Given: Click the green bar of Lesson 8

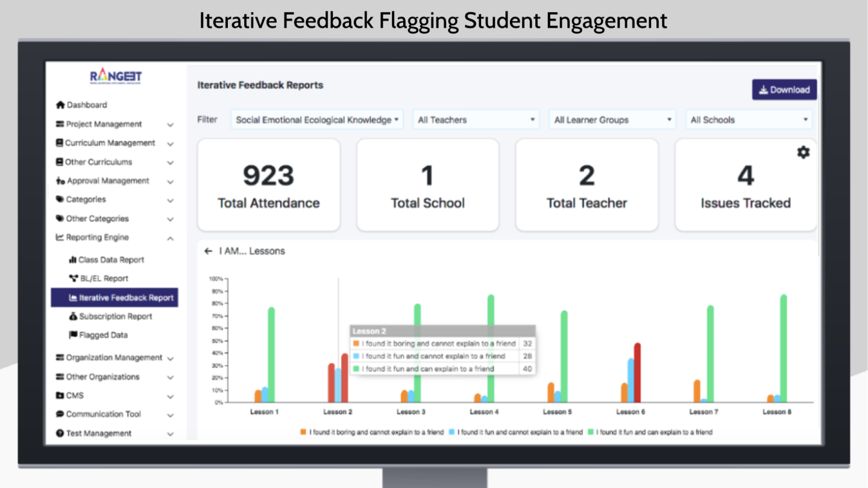Looking at the screenshot, I should [784, 348].
